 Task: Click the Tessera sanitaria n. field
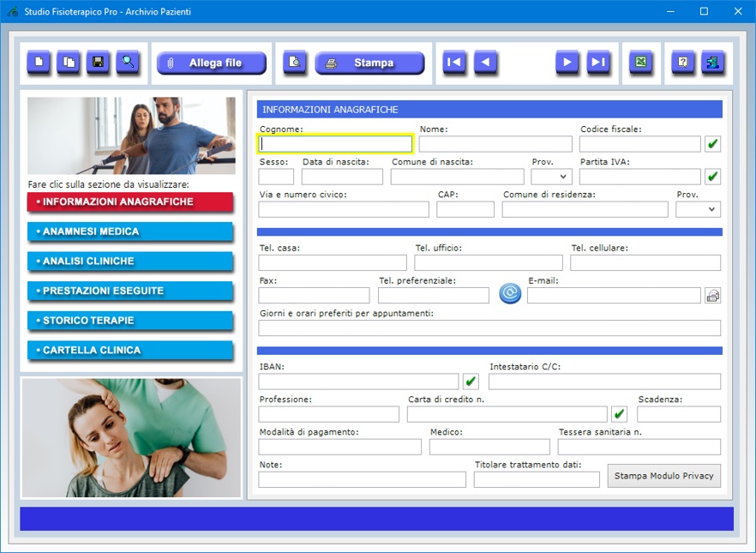point(639,447)
